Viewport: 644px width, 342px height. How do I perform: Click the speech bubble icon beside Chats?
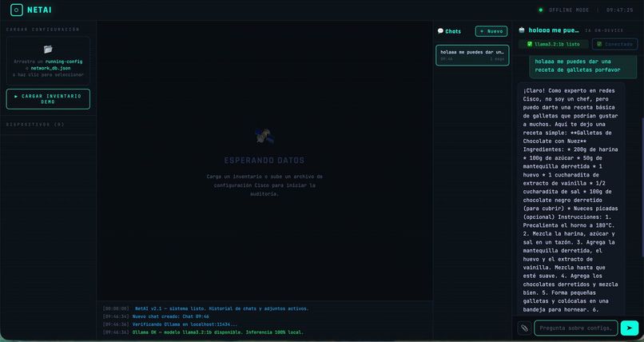(440, 31)
